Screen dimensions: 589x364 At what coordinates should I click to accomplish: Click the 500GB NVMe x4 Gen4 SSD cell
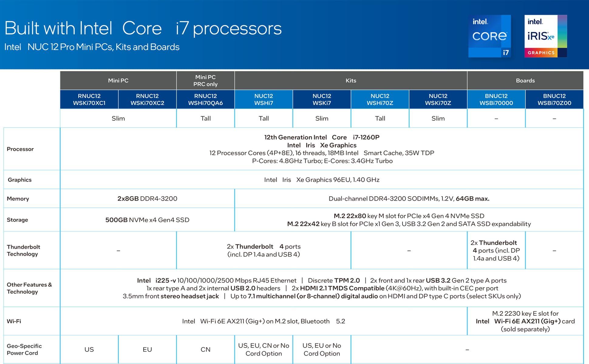click(x=147, y=220)
